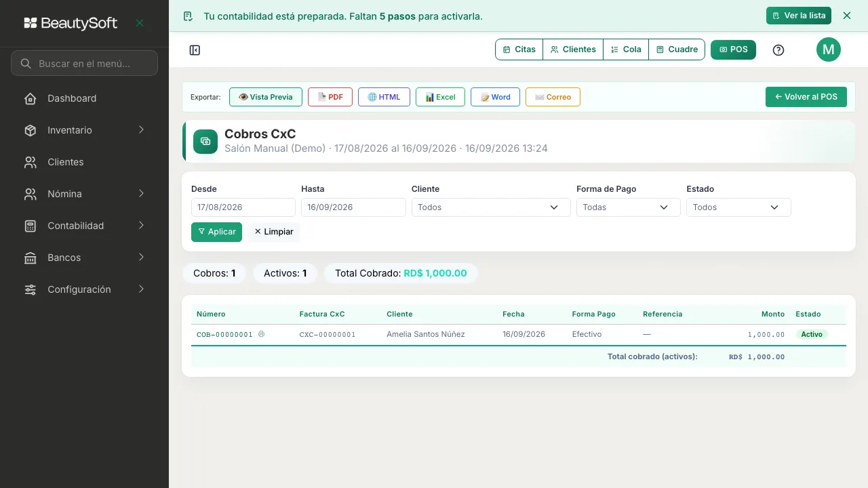Go to Cola in top navigation
This screenshot has height=488, width=868.
[626, 49]
